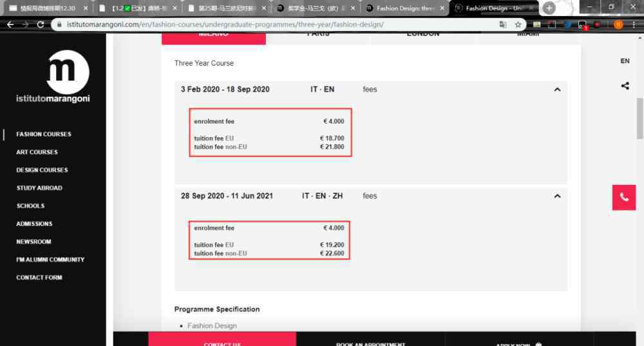Open DESIGN COURSES in sidebar
This screenshot has width=644, height=346.
[42, 170]
